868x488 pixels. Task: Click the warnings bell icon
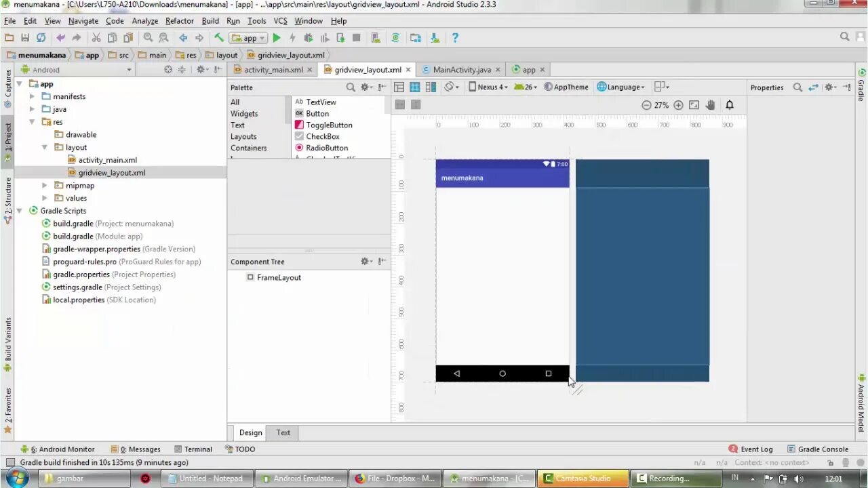click(x=730, y=105)
